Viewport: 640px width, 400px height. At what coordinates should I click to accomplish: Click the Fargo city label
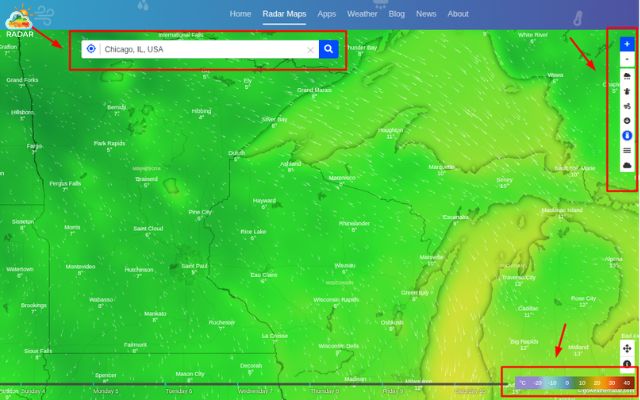click(34, 146)
